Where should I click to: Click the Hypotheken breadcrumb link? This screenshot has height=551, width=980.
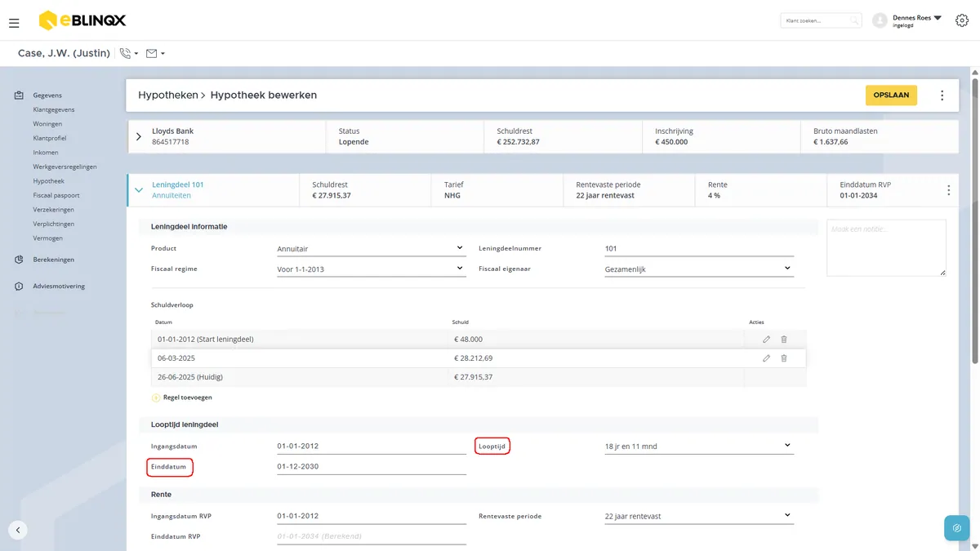tap(168, 96)
